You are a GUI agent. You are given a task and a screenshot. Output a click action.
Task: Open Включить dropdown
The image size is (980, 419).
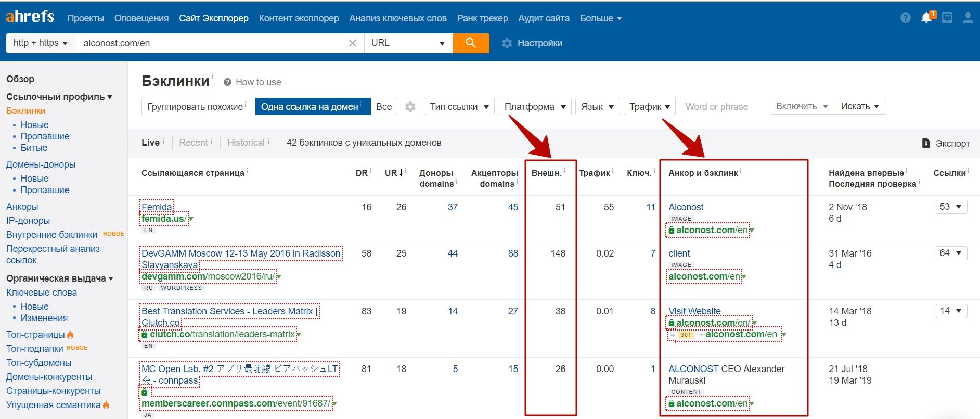point(802,106)
